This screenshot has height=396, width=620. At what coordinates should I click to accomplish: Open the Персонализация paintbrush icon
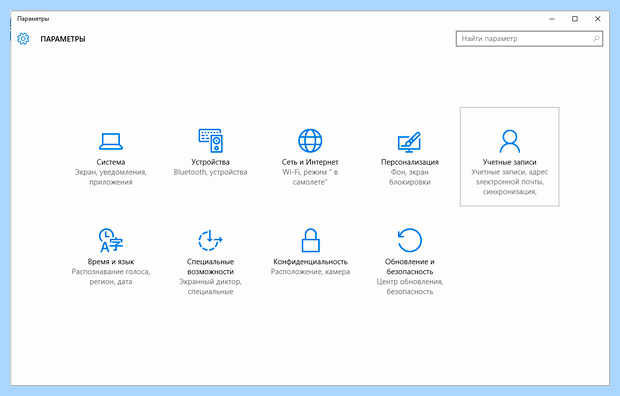(x=410, y=142)
